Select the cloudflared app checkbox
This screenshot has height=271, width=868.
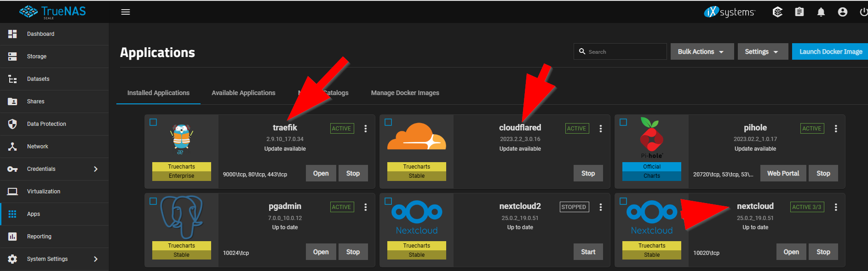(388, 122)
